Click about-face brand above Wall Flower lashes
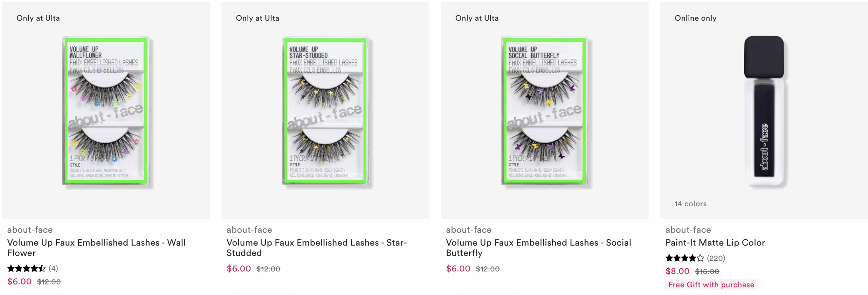This screenshot has height=295, width=868. pyautogui.click(x=30, y=230)
